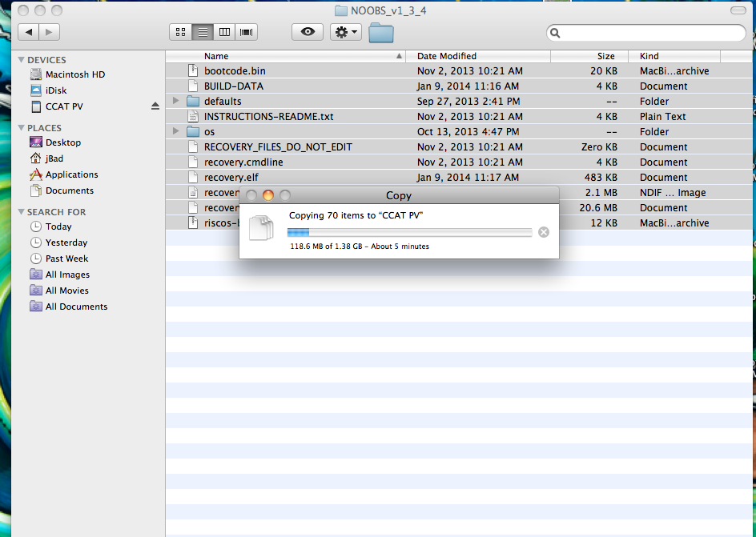Click the copy progress bar
756x537 pixels.
click(x=409, y=232)
